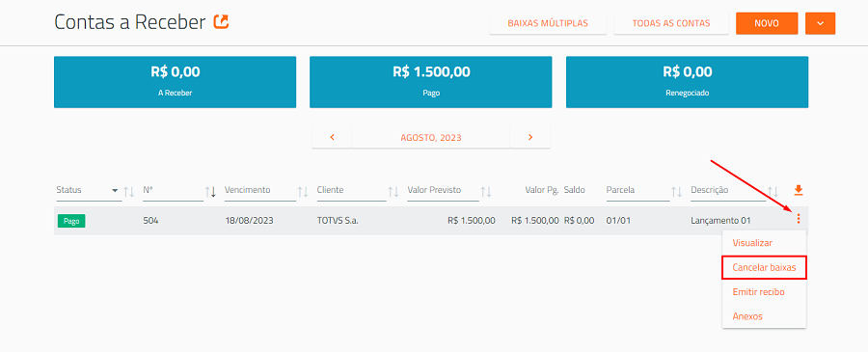The width and height of the screenshot is (868, 352).
Task: Open the AGOSTO, 2023 month selector
Action: click(x=431, y=137)
